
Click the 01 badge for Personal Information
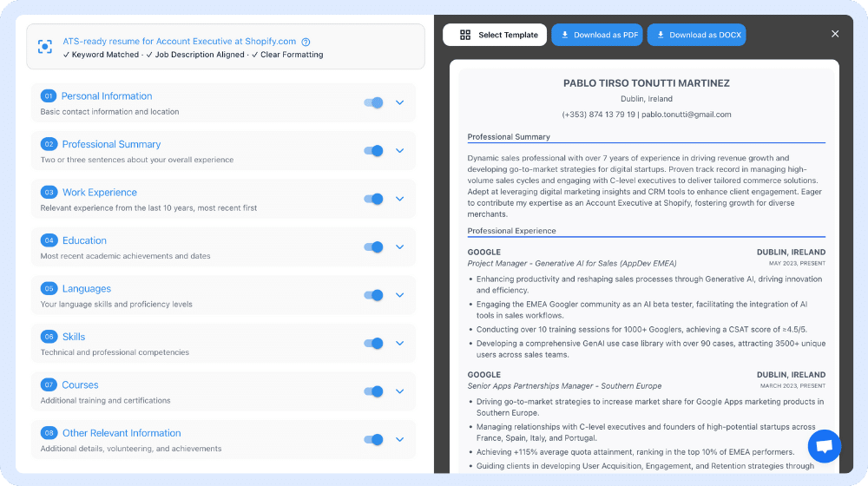click(x=49, y=96)
